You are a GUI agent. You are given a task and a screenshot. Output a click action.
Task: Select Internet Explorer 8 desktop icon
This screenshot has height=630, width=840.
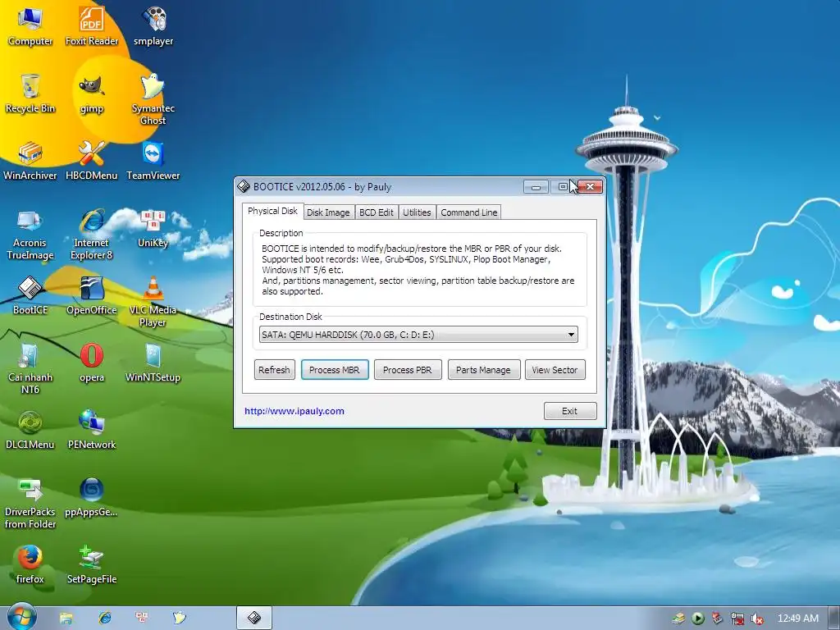[x=92, y=235]
